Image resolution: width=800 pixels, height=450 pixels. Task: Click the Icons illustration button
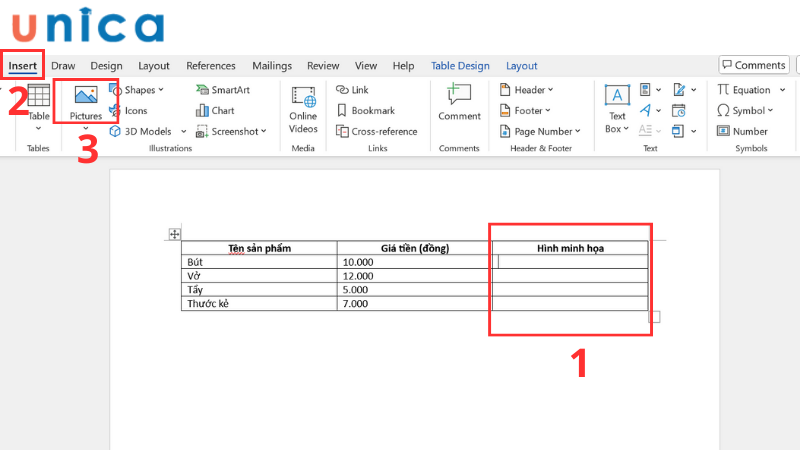pos(128,111)
